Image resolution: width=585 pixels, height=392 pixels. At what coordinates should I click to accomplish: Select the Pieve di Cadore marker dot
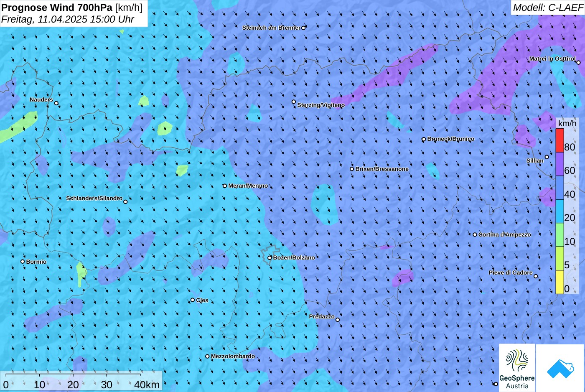coord(536,276)
